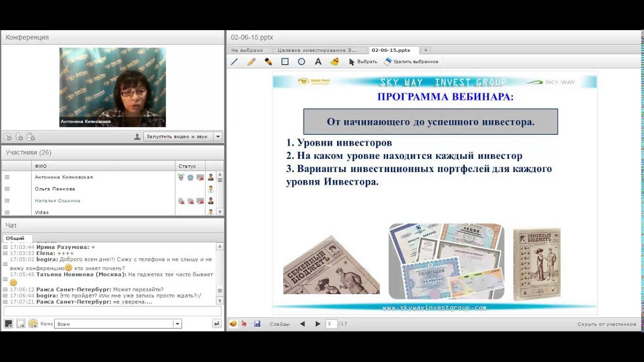Select participant Антонина Кияновская in list

point(64,177)
